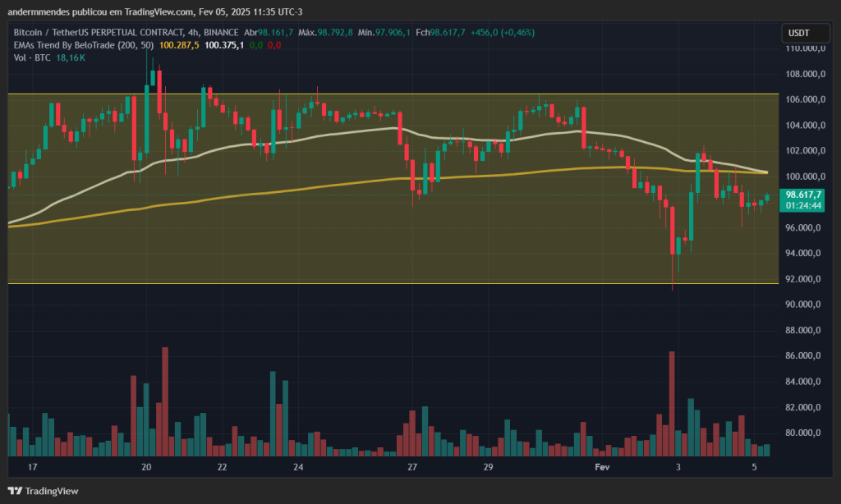Viewport: 841px width, 504px height.
Task: Click the high price Máx. 98.792,8
Action: coord(325,33)
